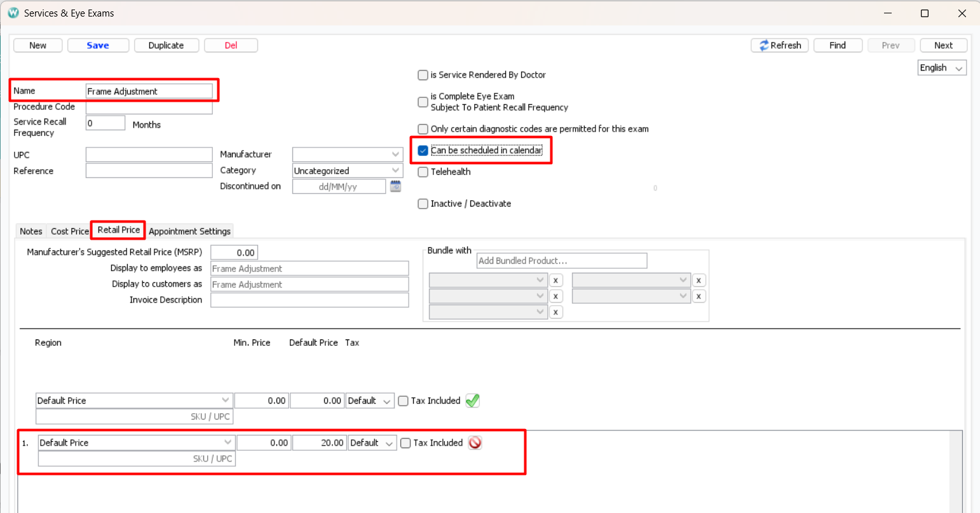Click the Invoice Description field
This screenshot has width=980, height=513.
click(310, 300)
